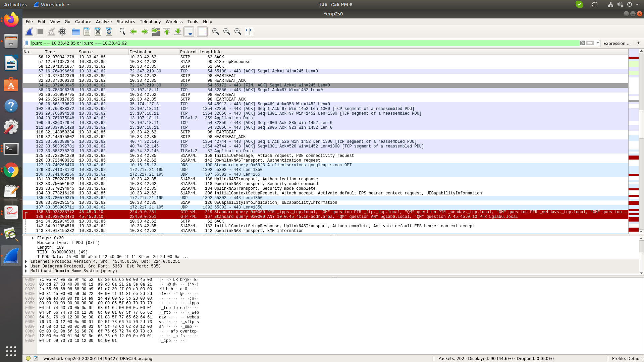Click the resize columns icon

(x=249, y=32)
